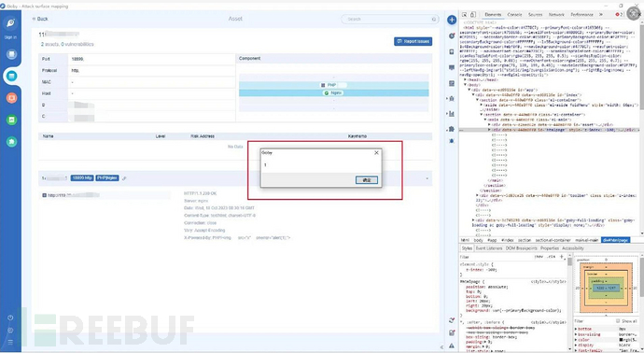Expand the head node in DOM tree

[x=466, y=79]
